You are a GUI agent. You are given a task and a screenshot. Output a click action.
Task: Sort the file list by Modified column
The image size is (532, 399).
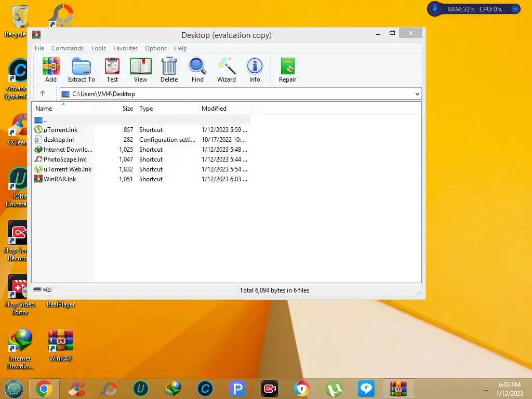224,109
